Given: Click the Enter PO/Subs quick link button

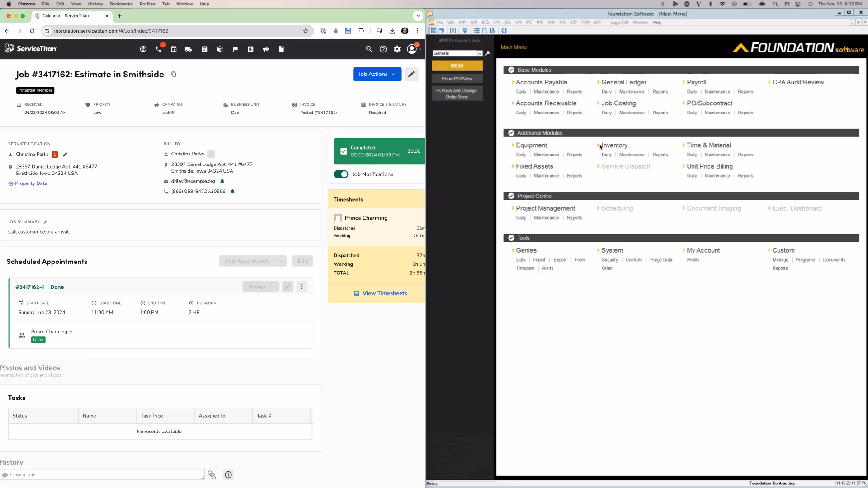Looking at the screenshot, I should [457, 79].
